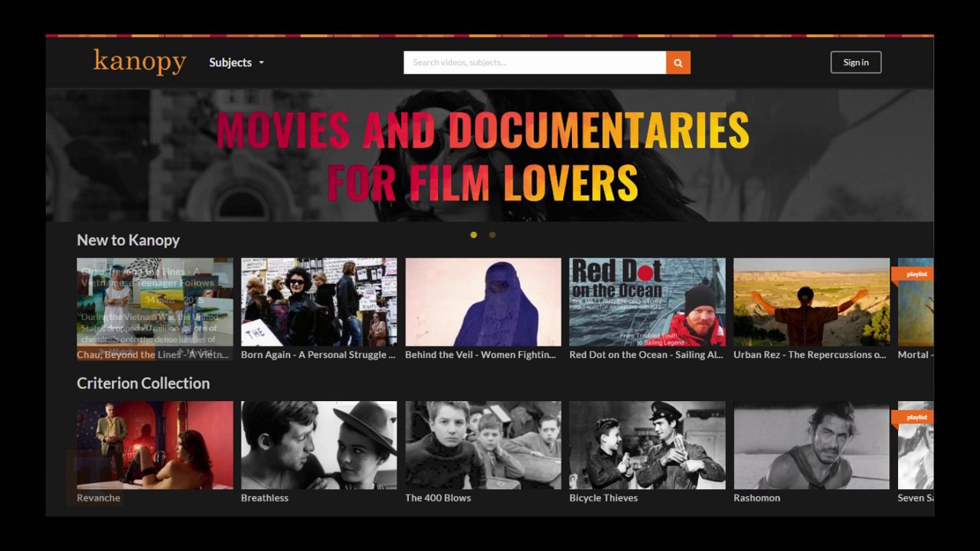Open Red Dot on the Ocean thumbnail
Image resolution: width=980 pixels, height=551 pixels.
(x=647, y=302)
